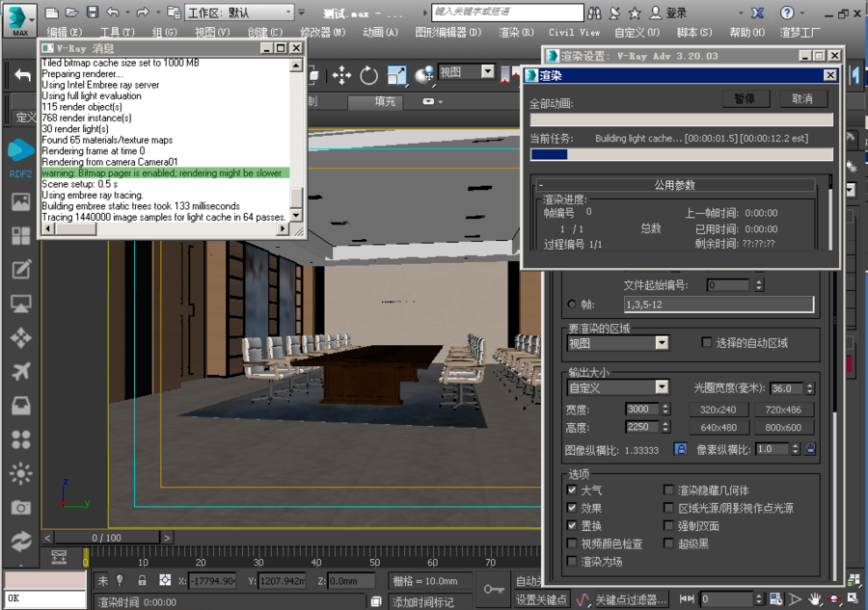The height and width of the screenshot is (610, 868).
Task: Open the 要渲染的区域 dropdown
Action: 618,343
